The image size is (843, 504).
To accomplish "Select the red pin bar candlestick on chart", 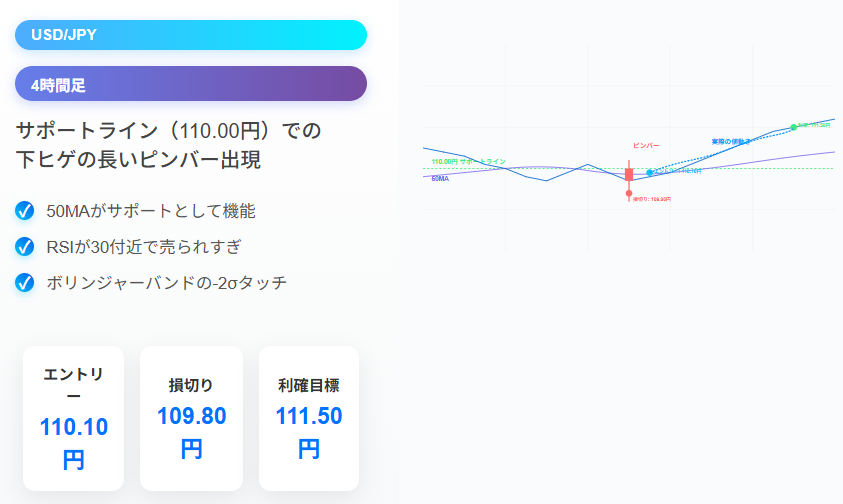I will point(628,175).
